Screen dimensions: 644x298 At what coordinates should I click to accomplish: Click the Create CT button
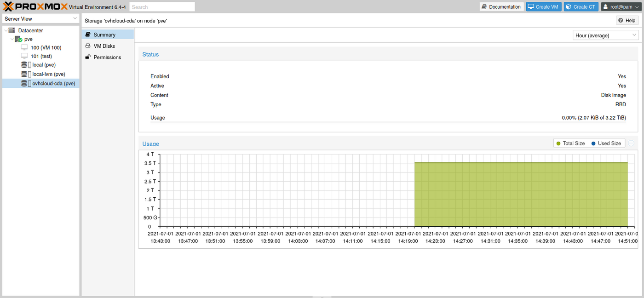581,7
